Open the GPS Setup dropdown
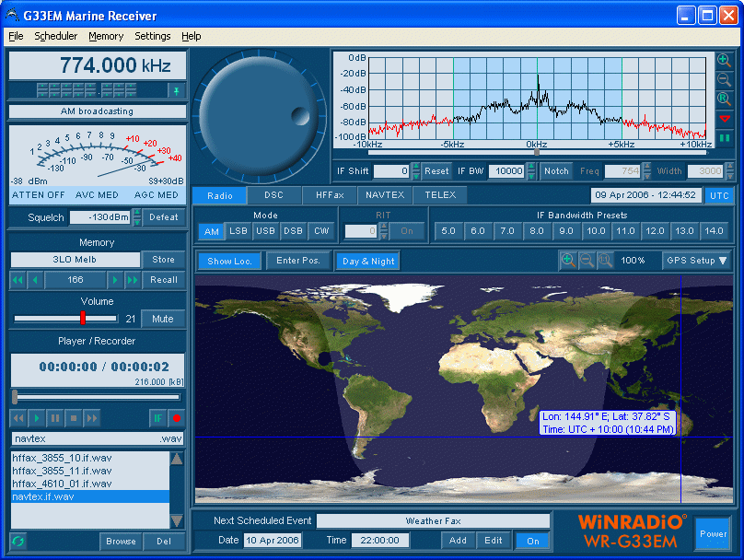 697,261
